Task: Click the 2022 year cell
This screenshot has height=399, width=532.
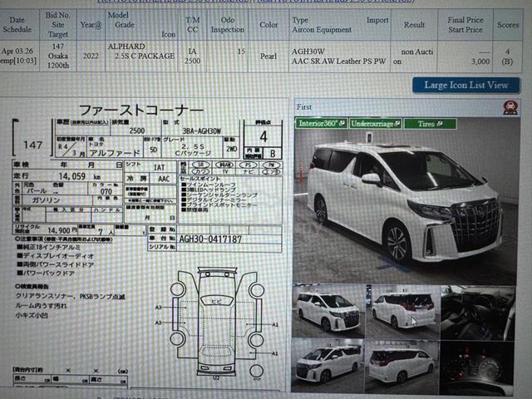Action: point(91,57)
